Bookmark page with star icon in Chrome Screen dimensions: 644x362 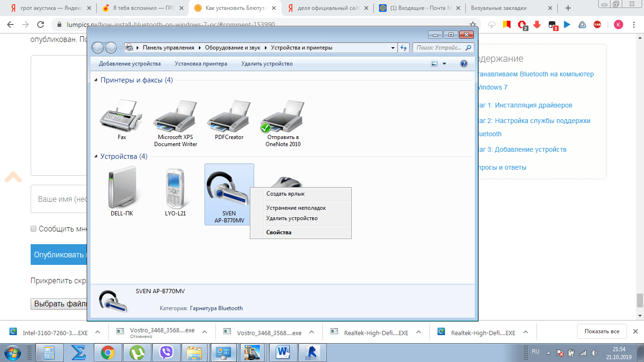(x=473, y=25)
